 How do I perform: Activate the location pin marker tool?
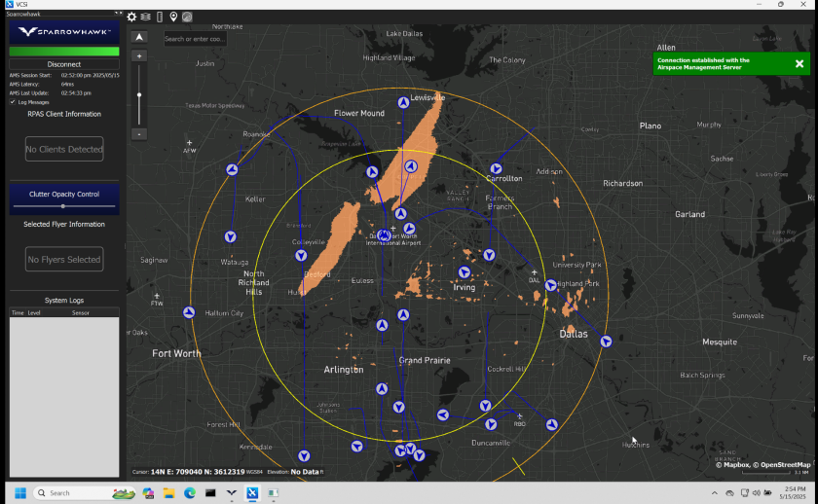point(173,17)
